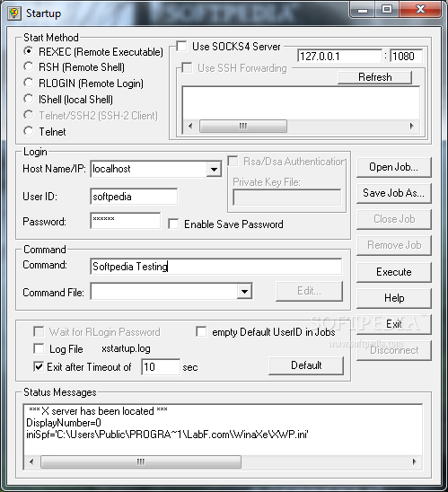Screen dimensions: 448x492
Task: Click the SOCKS4 port 1080 field
Action: point(407,56)
